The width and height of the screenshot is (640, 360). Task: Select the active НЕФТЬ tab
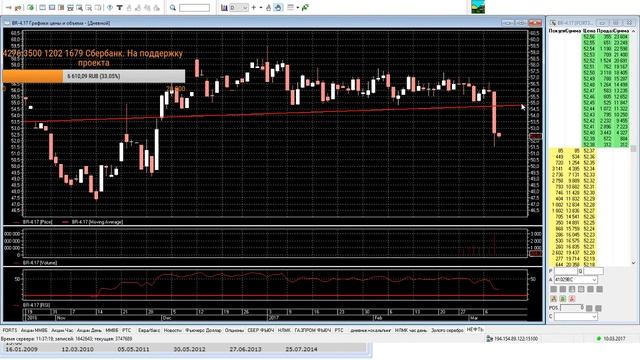475,329
